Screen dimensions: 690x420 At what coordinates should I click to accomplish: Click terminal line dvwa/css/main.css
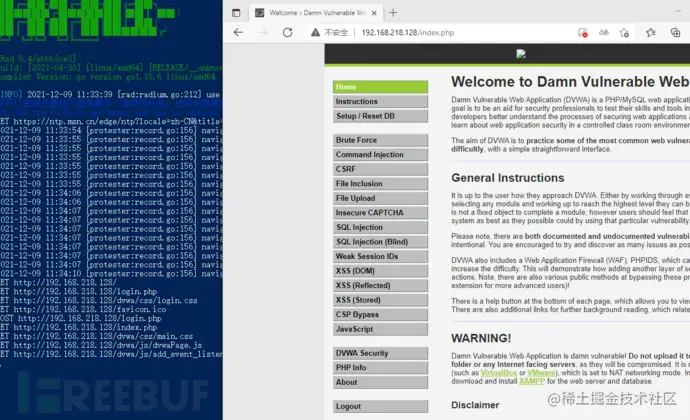(x=96, y=336)
